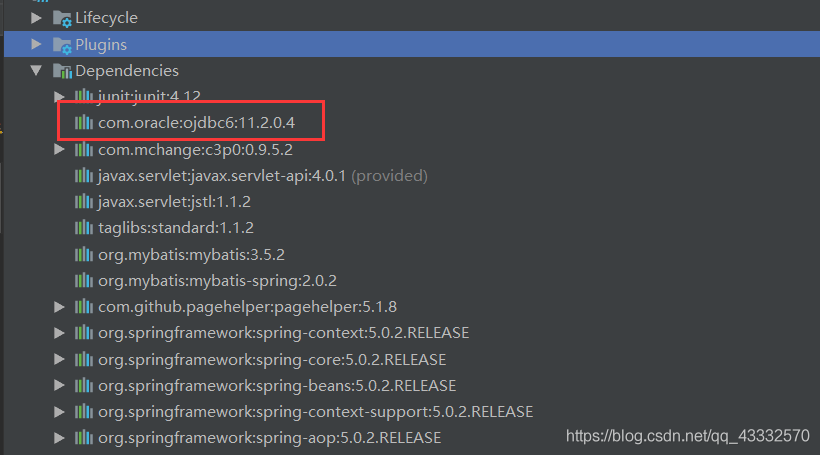This screenshot has width=820, height=455.
Task: Select javax.servlet:jstl:1.1.2 dependency
Action: [176, 202]
